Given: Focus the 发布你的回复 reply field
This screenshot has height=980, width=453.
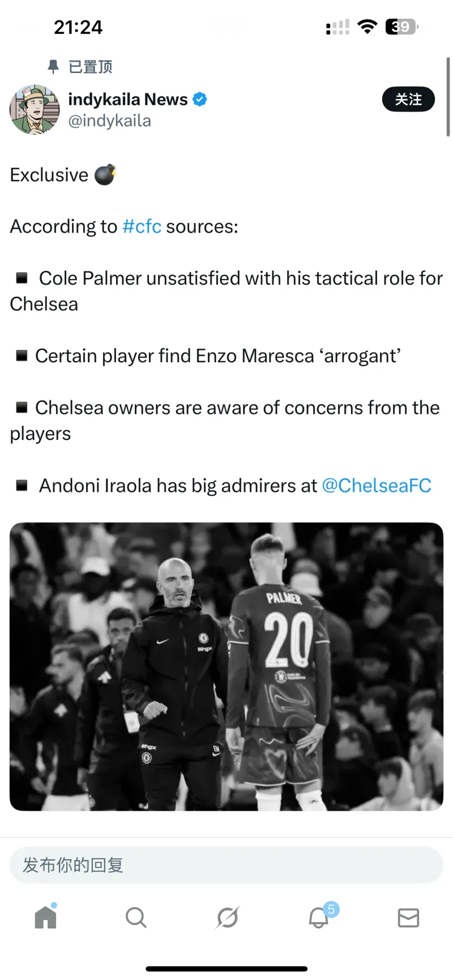Looking at the screenshot, I should [226, 865].
